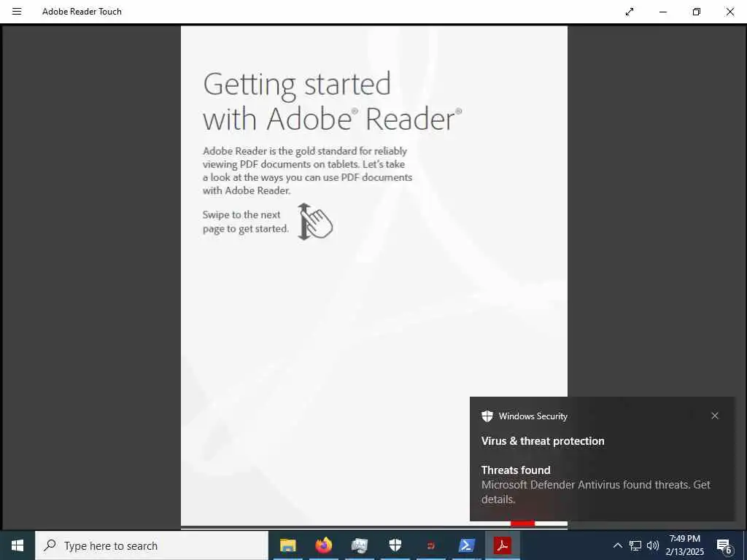The image size is (747, 560).
Task: Minimize the Adobe Reader Touch window
Action: tap(662, 12)
